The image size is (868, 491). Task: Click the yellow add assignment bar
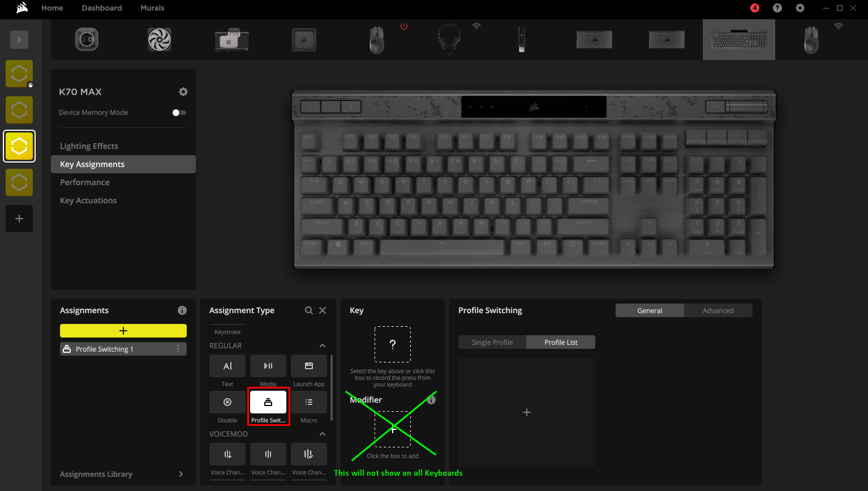[x=123, y=330]
